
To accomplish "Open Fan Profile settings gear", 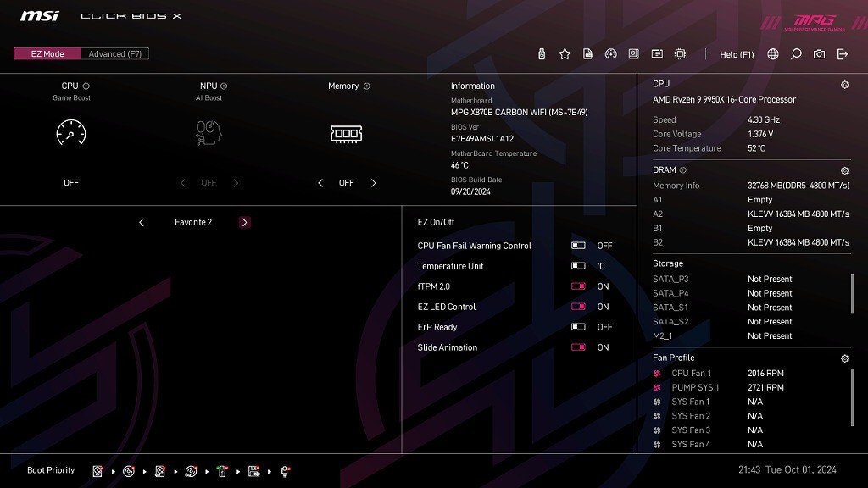I will coord(845,358).
